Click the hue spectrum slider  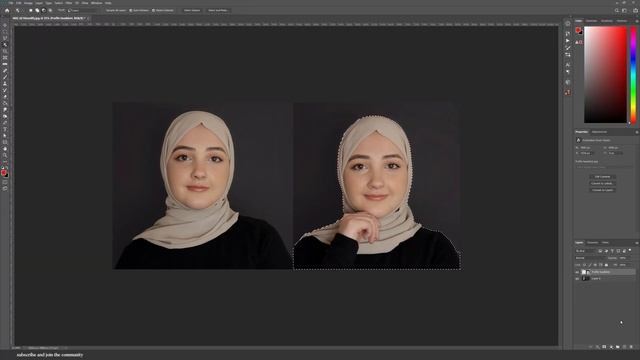pos(633,74)
